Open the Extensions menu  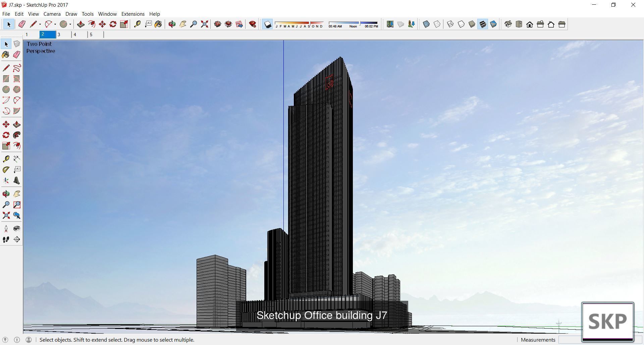point(133,14)
